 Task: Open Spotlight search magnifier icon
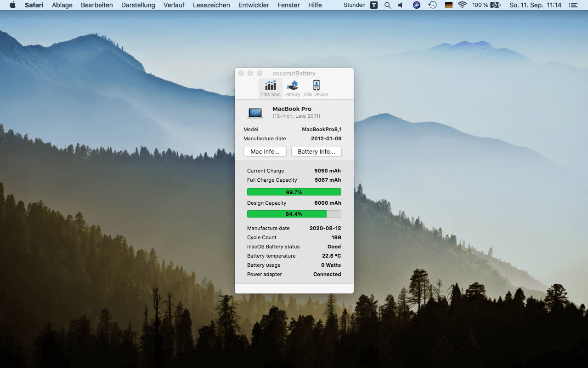point(388,5)
